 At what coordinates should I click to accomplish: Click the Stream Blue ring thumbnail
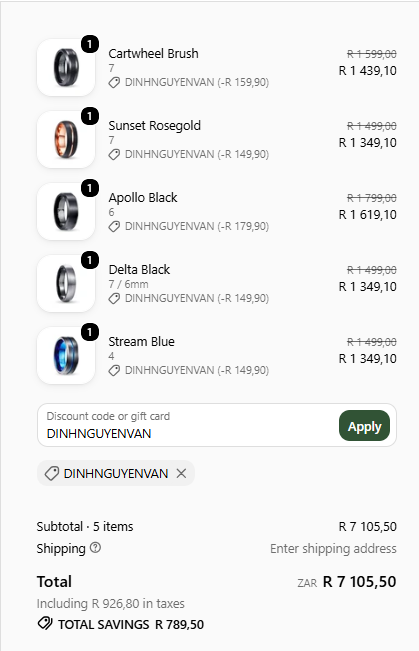[66, 355]
